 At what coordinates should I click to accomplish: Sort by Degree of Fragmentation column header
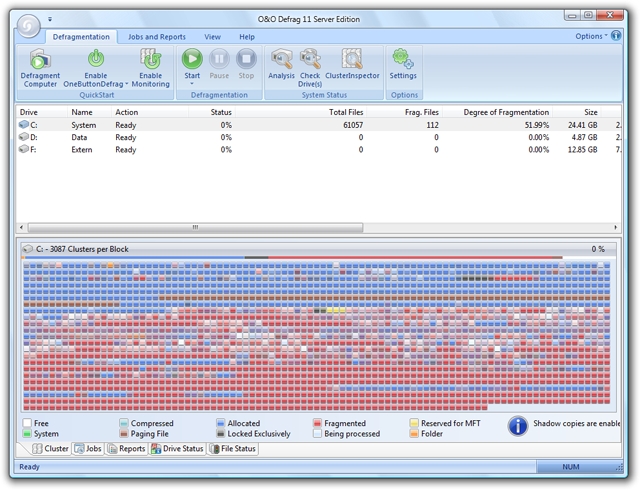point(506,112)
